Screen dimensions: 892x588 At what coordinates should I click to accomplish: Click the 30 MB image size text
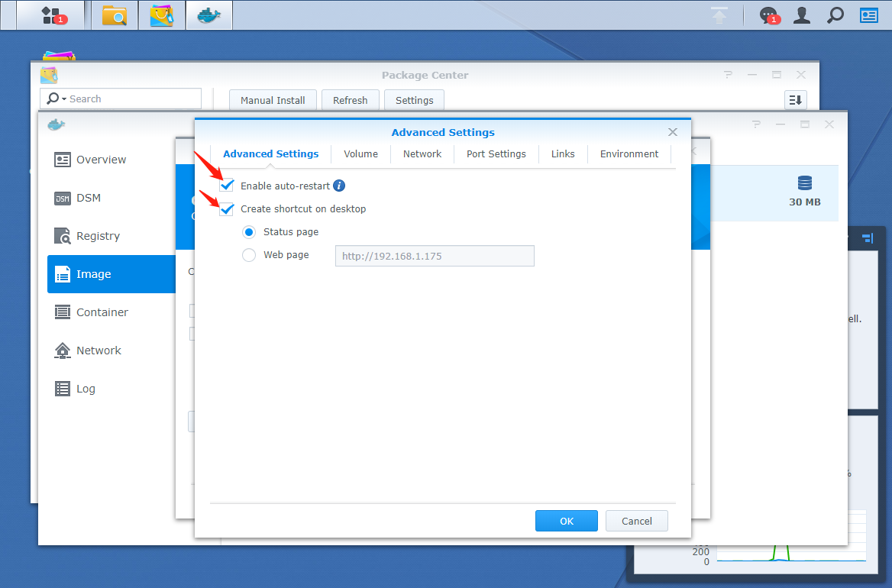point(804,202)
